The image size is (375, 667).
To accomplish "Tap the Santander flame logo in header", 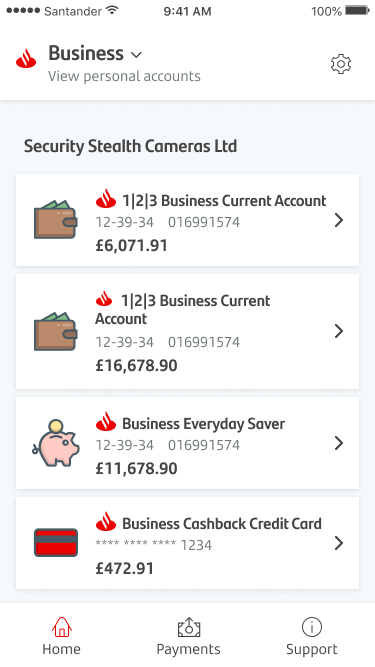I will (x=26, y=59).
